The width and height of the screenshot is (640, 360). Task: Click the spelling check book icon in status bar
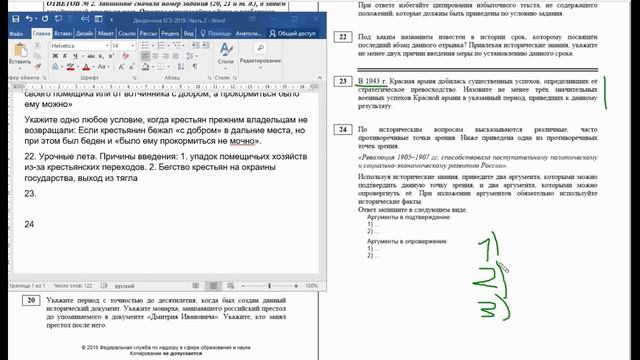104,286
